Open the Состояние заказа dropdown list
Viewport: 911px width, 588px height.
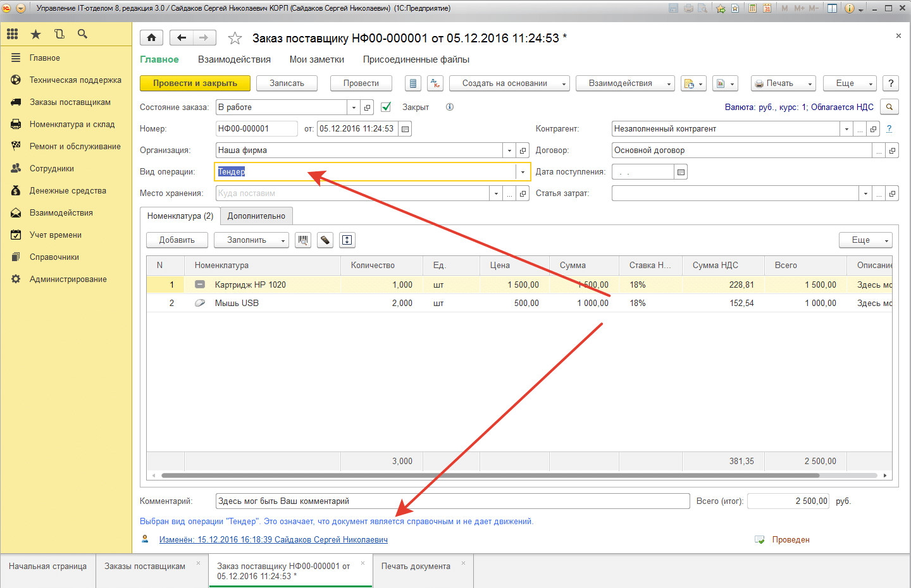coord(354,107)
